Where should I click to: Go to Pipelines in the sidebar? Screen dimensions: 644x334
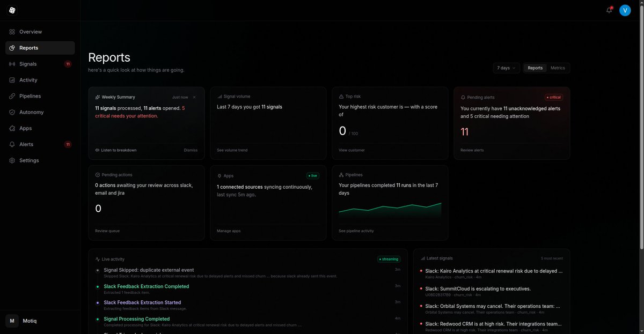[40, 96]
